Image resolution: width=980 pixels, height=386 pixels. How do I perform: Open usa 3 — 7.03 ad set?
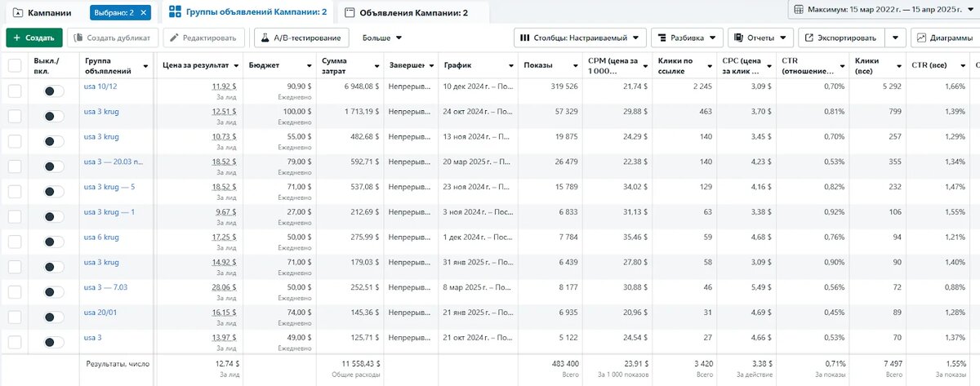[105, 286]
